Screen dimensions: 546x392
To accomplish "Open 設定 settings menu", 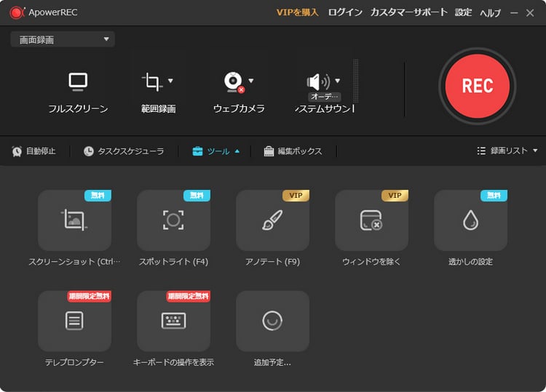I will [x=464, y=12].
